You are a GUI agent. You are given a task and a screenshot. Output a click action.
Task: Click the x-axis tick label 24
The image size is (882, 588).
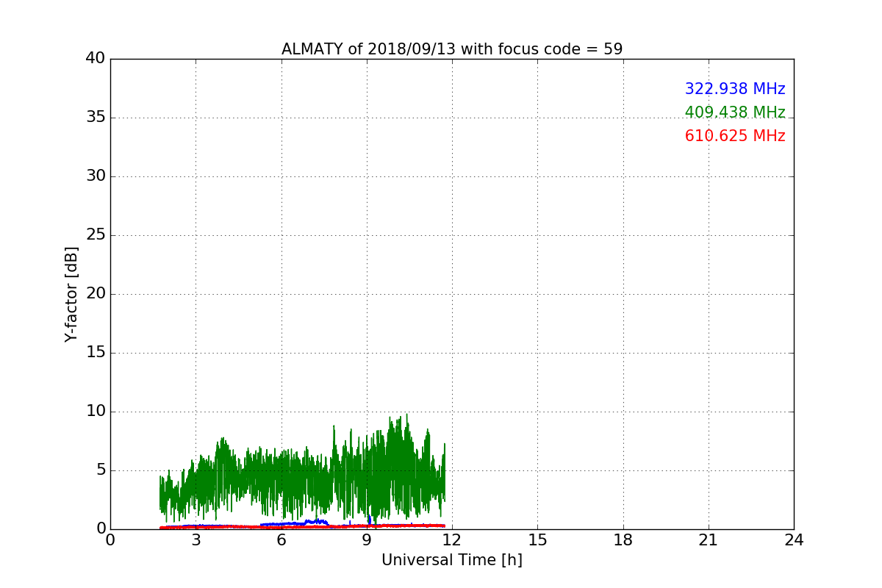tap(794, 540)
